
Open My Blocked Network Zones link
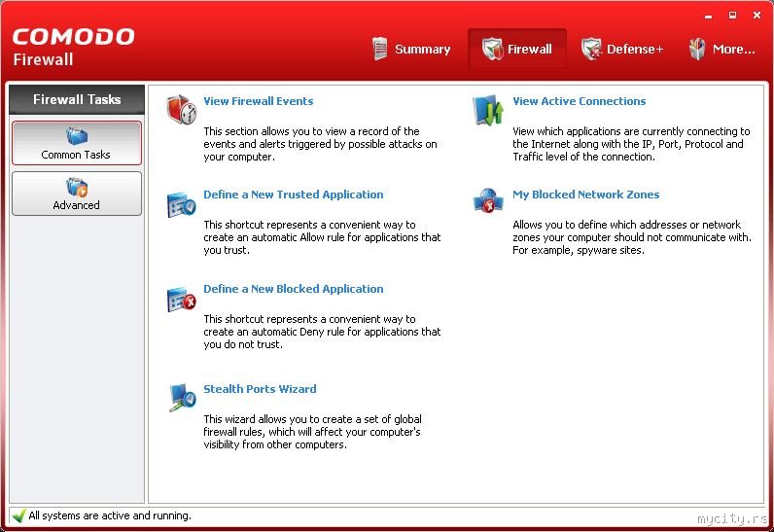pyautogui.click(x=586, y=195)
